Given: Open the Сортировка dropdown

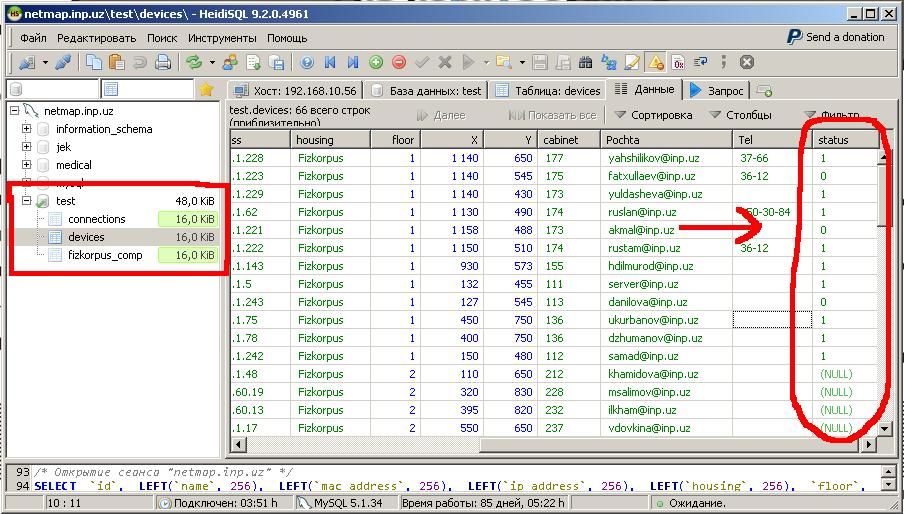Looking at the screenshot, I should 653,115.
